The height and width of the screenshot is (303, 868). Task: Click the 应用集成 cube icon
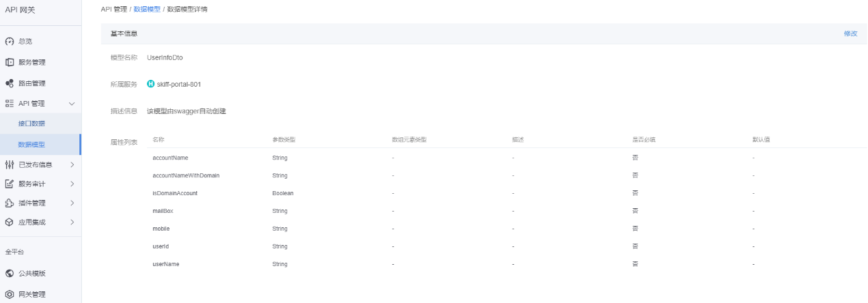(10, 222)
